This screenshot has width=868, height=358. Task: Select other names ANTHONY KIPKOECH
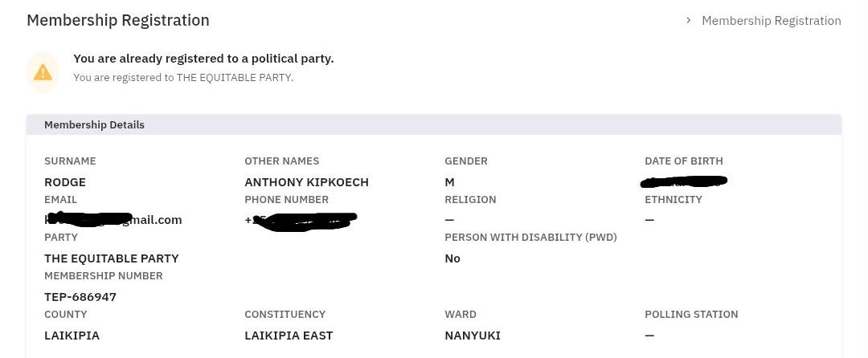pyautogui.click(x=307, y=182)
